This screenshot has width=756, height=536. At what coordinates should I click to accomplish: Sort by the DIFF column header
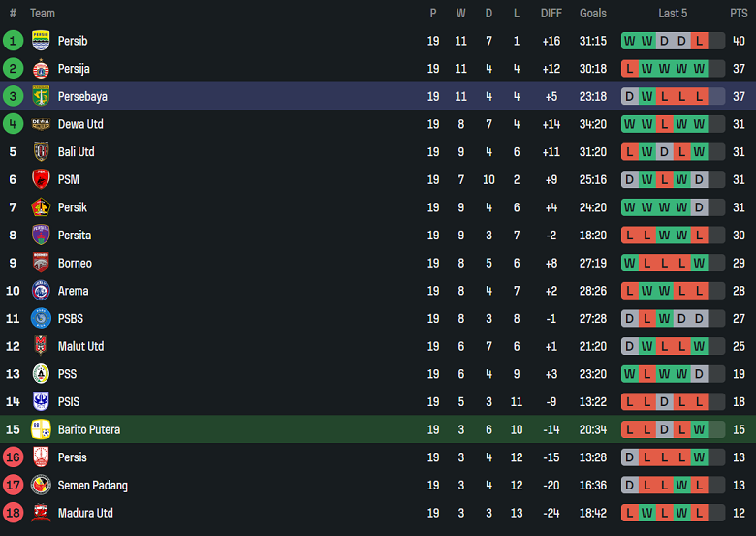(551, 14)
